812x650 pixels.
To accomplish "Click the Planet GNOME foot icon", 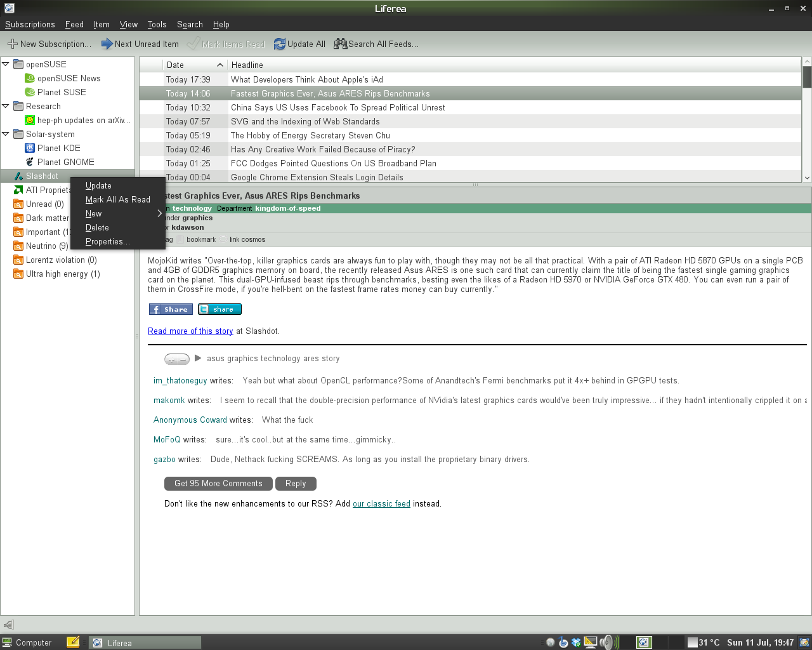I will click(x=30, y=162).
